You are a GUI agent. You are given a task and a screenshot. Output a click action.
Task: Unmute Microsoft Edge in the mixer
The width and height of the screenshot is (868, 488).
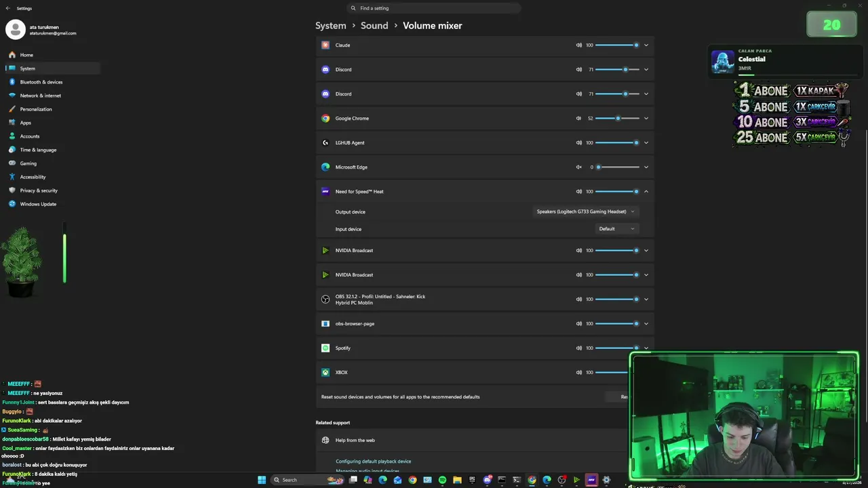click(x=579, y=167)
